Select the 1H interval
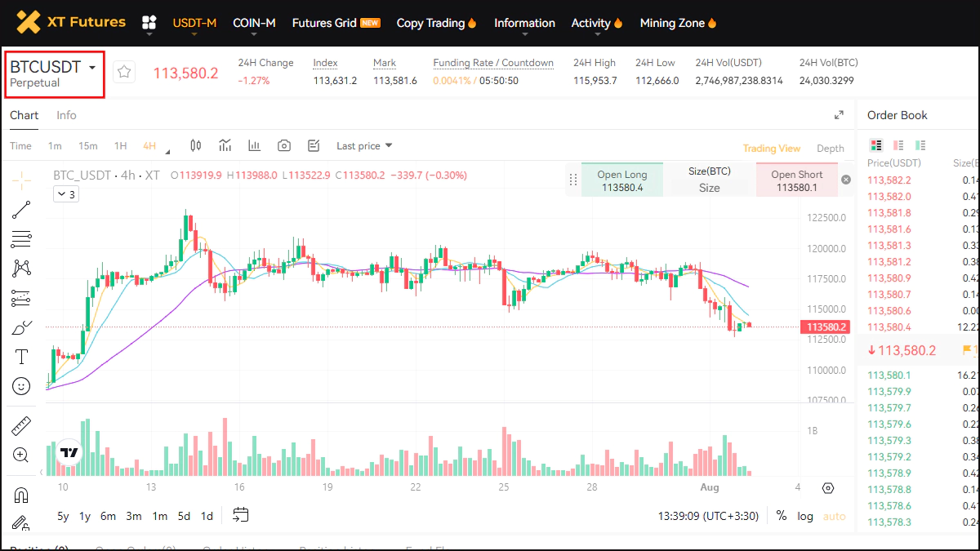This screenshot has width=980, height=551. pyautogui.click(x=120, y=146)
